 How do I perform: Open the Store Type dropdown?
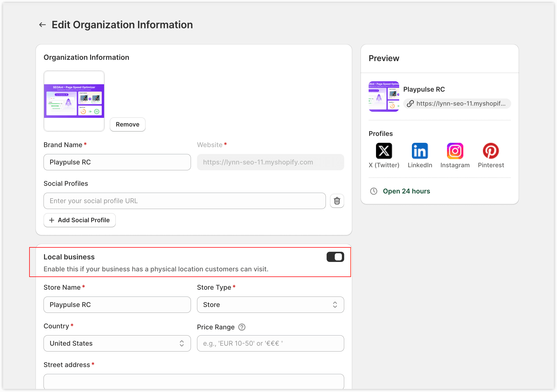270,305
